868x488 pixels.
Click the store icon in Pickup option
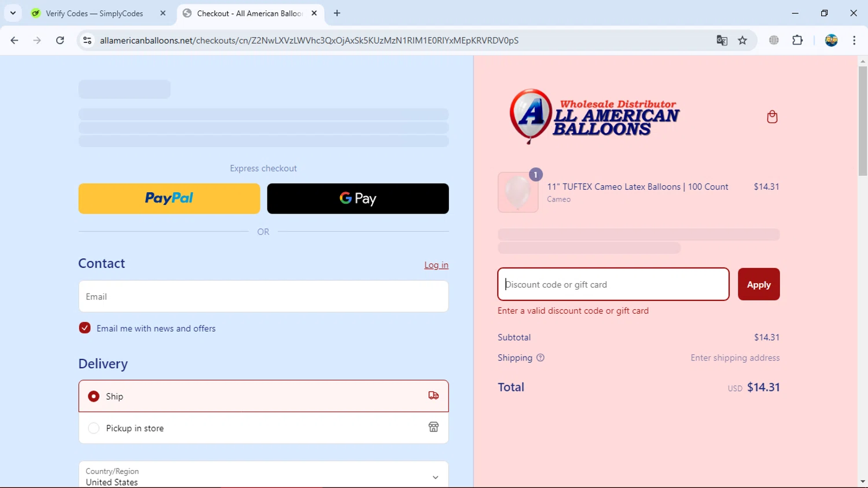pyautogui.click(x=433, y=427)
